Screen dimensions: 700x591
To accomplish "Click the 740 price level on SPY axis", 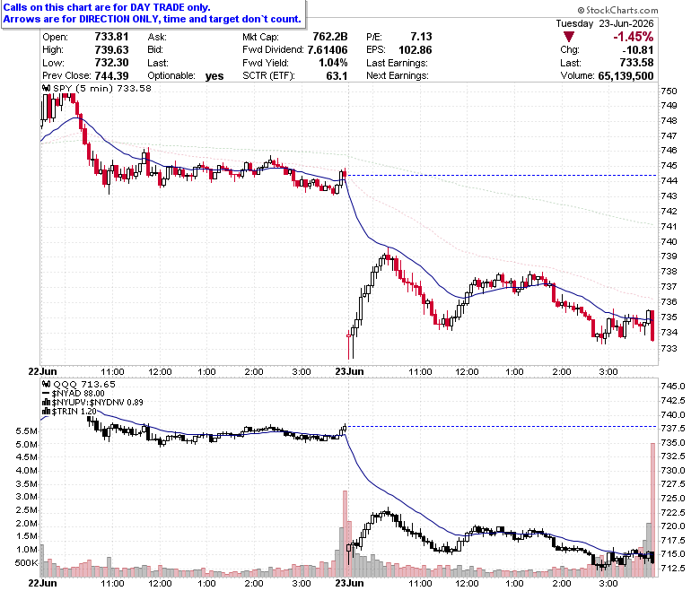I will (669, 242).
